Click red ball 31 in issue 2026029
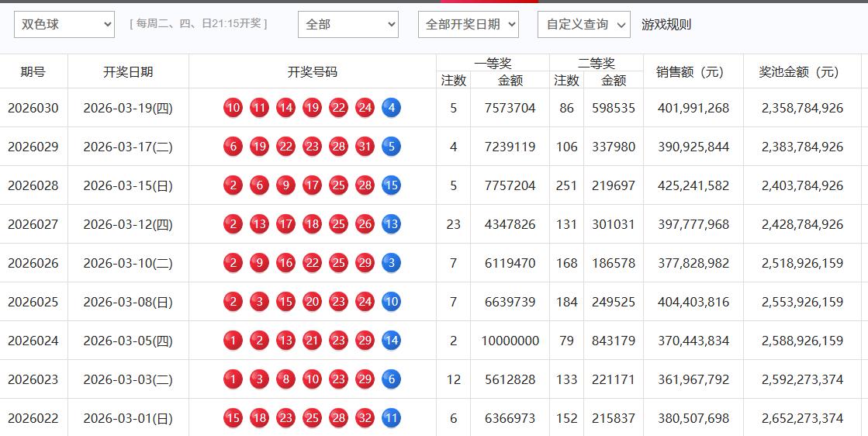This screenshot has width=868, height=436. [365, 146]
